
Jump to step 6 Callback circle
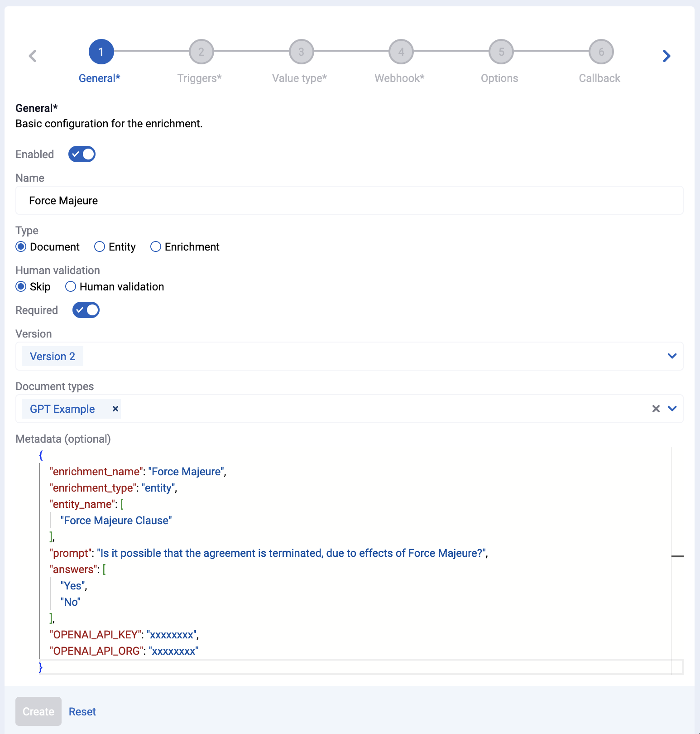pos(601,52)
